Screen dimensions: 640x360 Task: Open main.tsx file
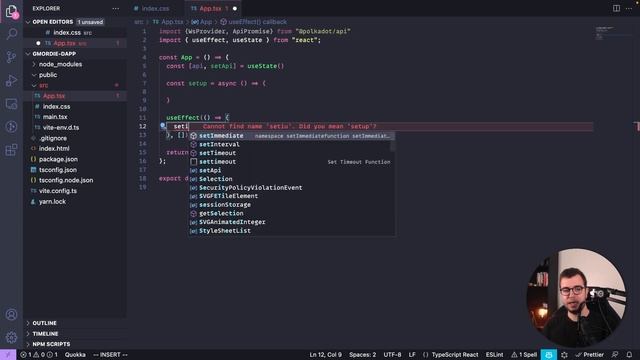tap(55, 117)
